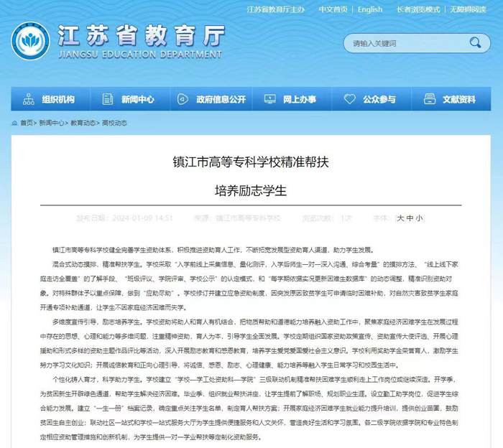Click 高校动态 in the breadcrumb
This screenshot has height=448, width=503.
(114, 123)
